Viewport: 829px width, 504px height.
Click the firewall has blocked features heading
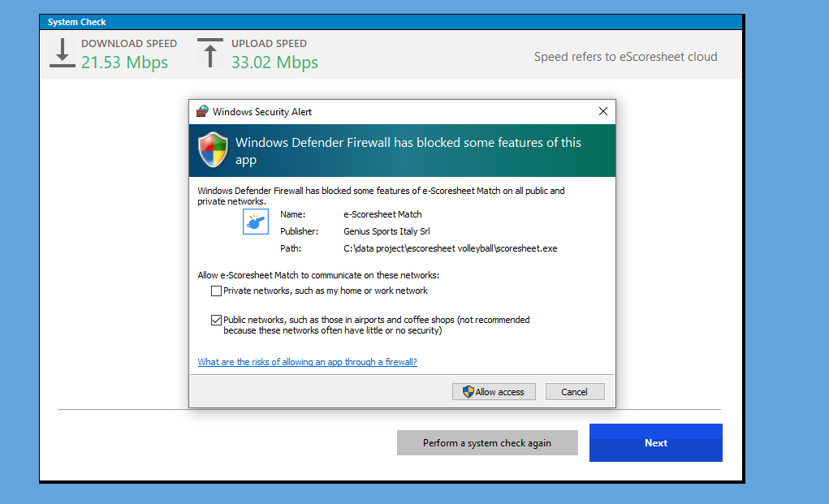(408, 151)
